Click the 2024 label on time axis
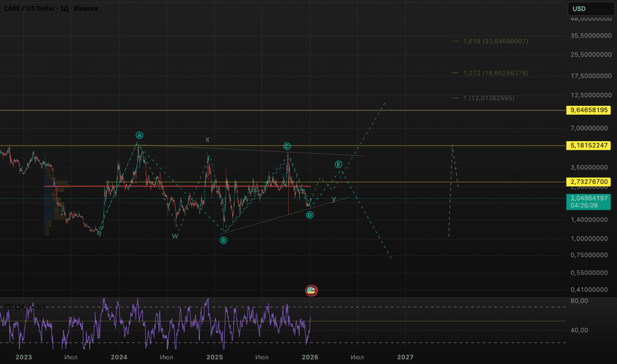617x364 pixels. point(119,357)
